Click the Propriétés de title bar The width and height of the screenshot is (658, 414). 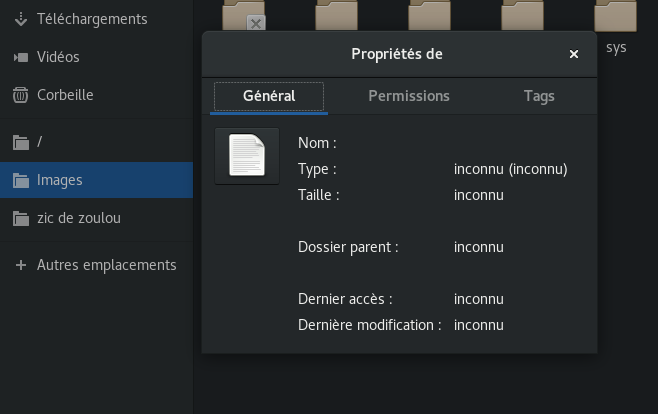click(397, 54)
